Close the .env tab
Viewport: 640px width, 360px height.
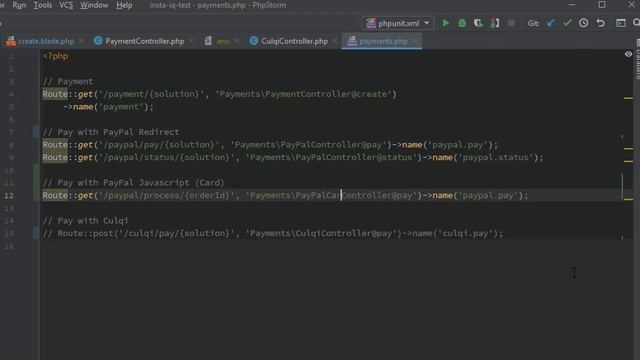237,41
